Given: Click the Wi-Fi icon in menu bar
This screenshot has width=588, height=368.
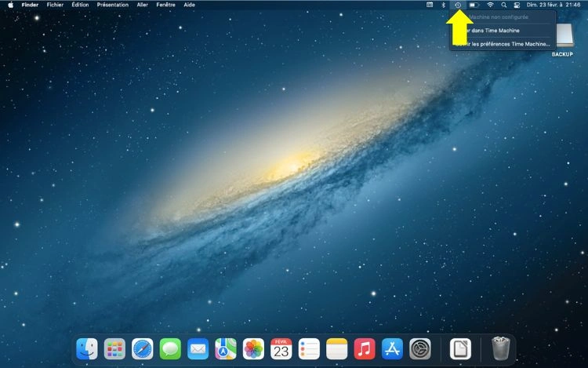Looking at the screenshot, I should [x=490, y=5].
